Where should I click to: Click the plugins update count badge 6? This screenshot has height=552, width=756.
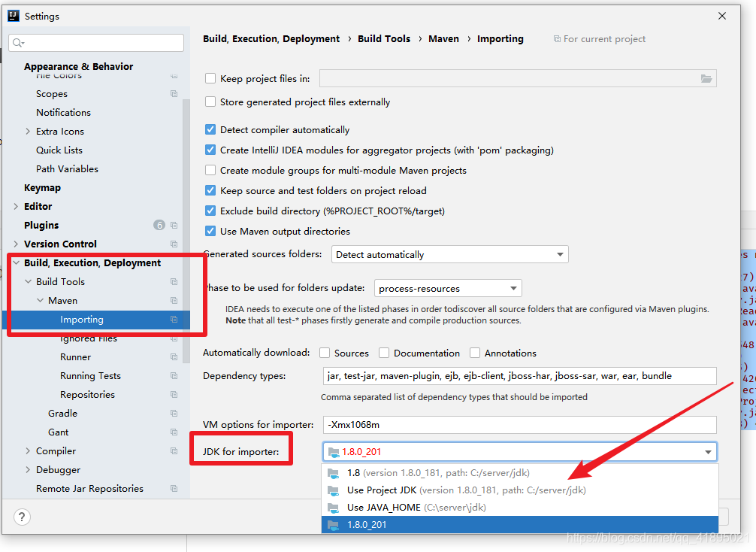159,225
